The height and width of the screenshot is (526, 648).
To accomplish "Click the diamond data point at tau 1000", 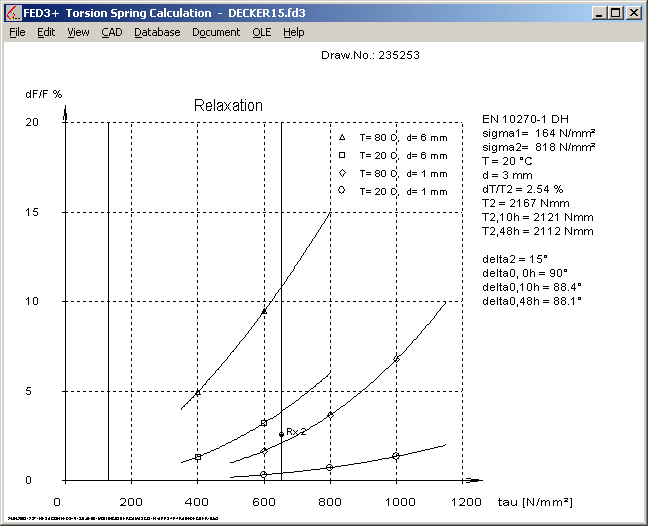I will click(396, 358).
